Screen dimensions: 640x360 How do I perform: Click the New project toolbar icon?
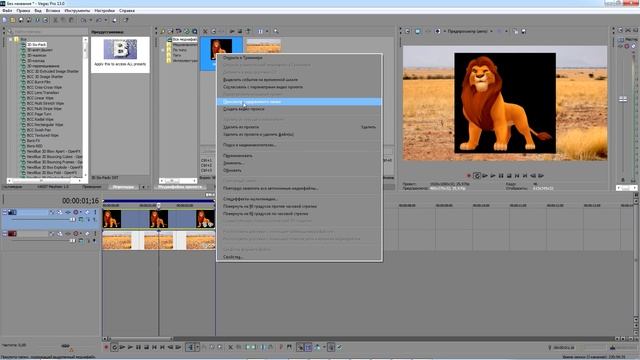[4, 20]
